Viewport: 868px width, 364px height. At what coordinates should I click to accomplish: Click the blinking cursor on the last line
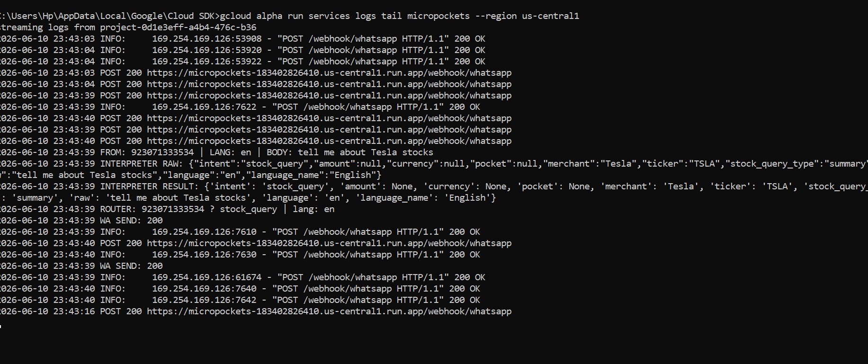click(x=1, y=326)
